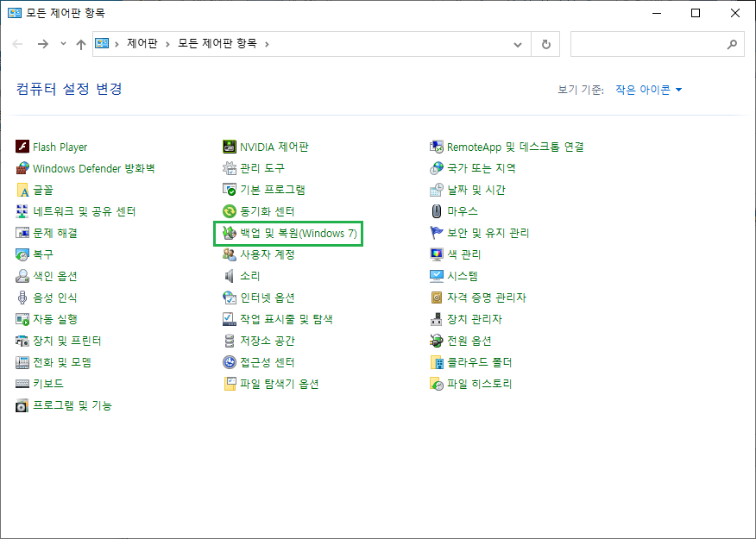Expand chevron before 제어판 breadcrumb
The image size is (756, 539).
[x=117, y=44]
